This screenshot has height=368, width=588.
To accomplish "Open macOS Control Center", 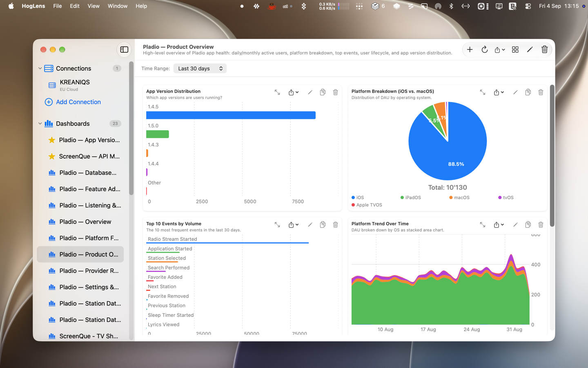I will click(x=528, y=6).
